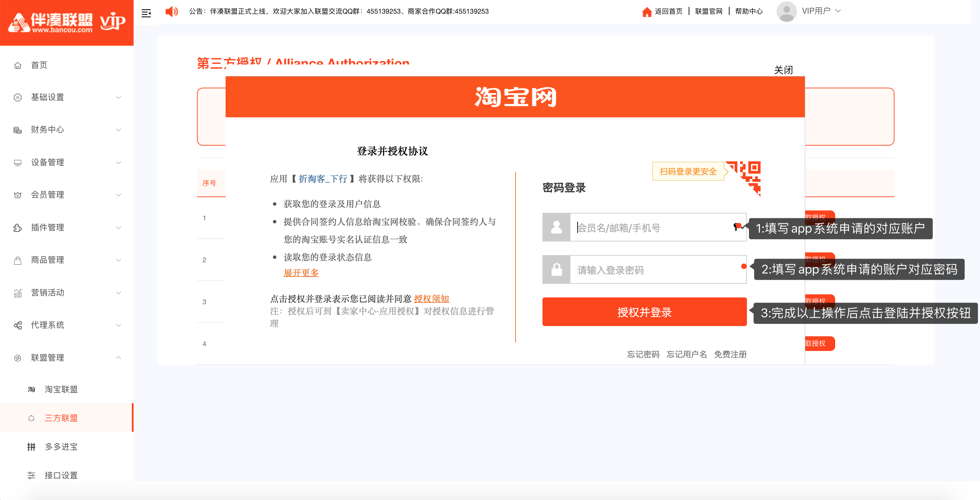Focus the 会员名/邮箱/手机号 input field
This screenshot has width=980, height=500.
[x=658, y=227]
